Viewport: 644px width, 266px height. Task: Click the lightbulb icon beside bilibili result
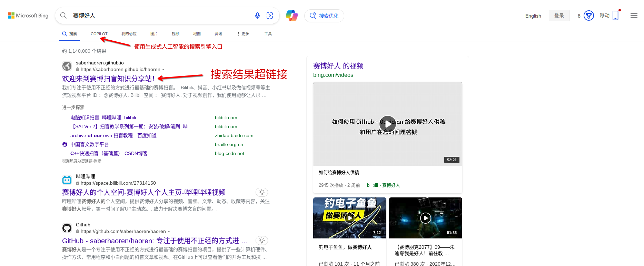(262, 192)
